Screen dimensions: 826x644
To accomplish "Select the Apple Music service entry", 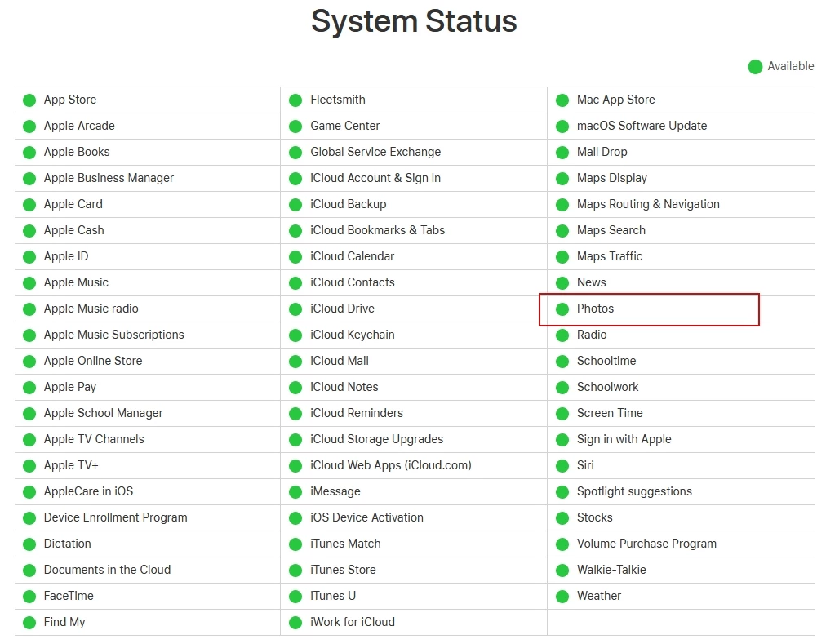I will tap(76, 282).
